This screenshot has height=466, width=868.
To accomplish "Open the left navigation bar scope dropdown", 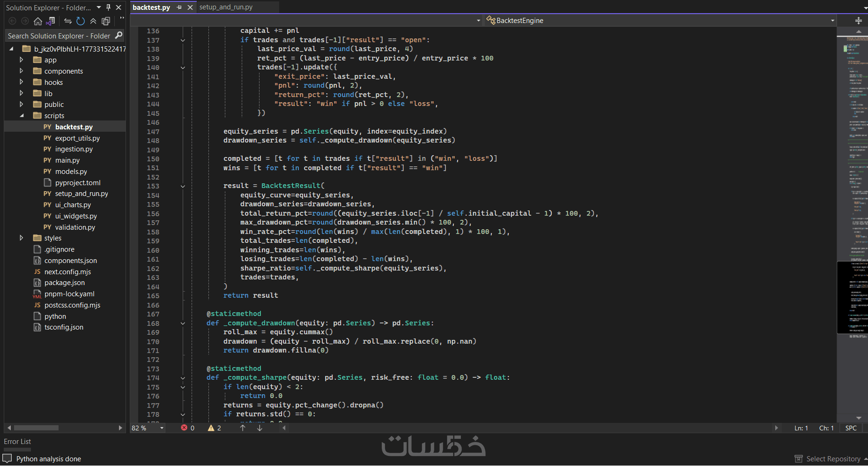I will point(478,21).
